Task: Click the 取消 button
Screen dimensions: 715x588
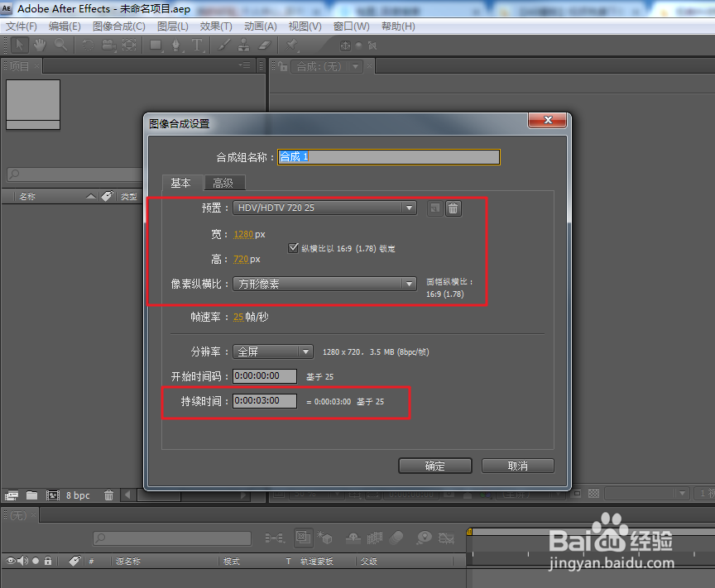Action: click(518, 466)
